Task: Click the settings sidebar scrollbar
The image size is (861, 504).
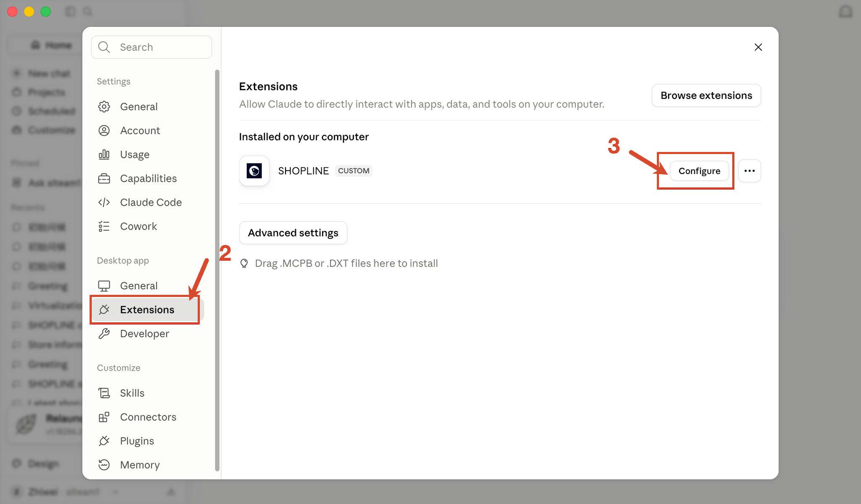Action: pos(217,271)
